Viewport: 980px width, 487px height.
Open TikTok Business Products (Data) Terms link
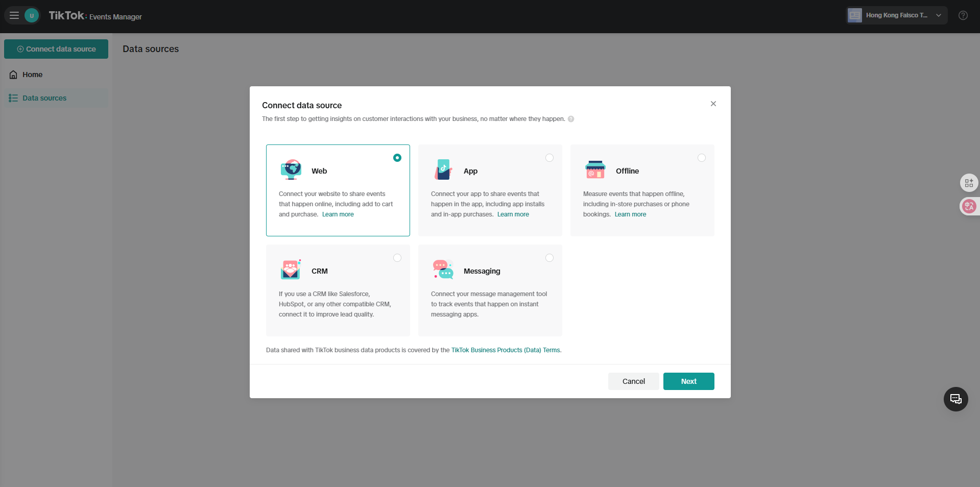pos(506,350)
